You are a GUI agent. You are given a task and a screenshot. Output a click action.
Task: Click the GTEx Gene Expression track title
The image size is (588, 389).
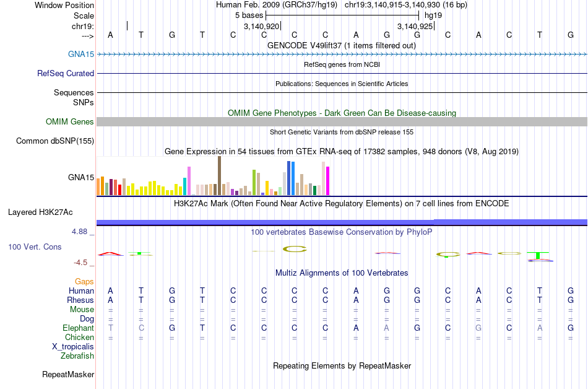tap(342, 152)
